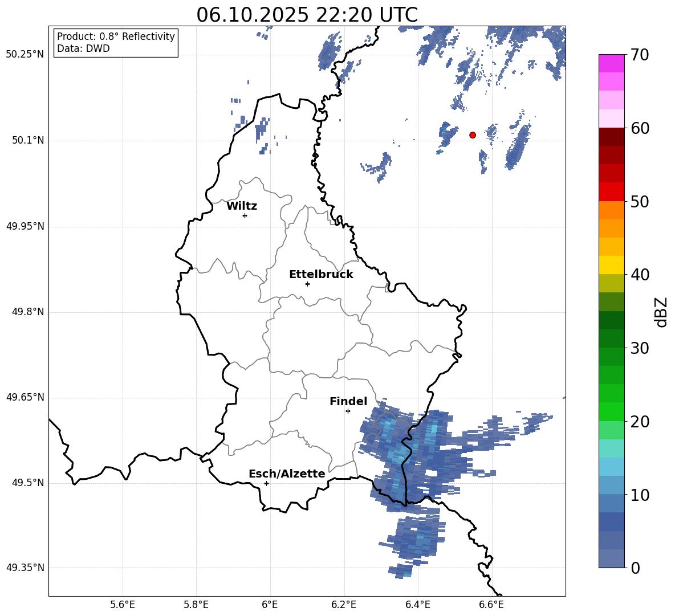This screenshot has height=616, width=675.
Task: Click the 10 colorbar tick label
Action: 640,495
